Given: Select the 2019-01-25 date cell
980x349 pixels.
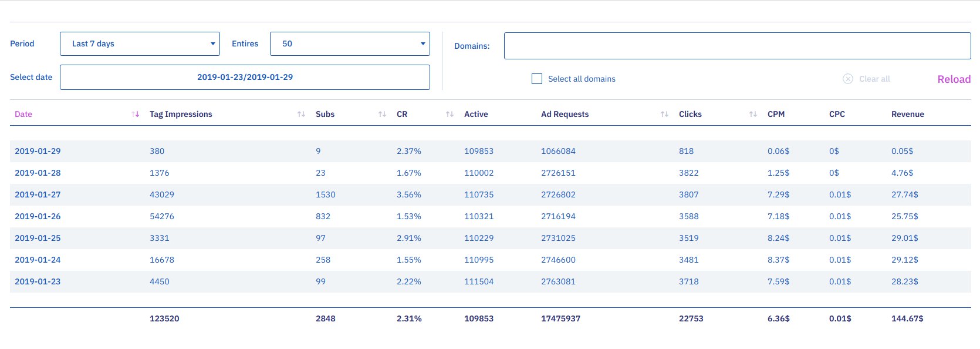Looking at the screenshot, I should [38, 238].
